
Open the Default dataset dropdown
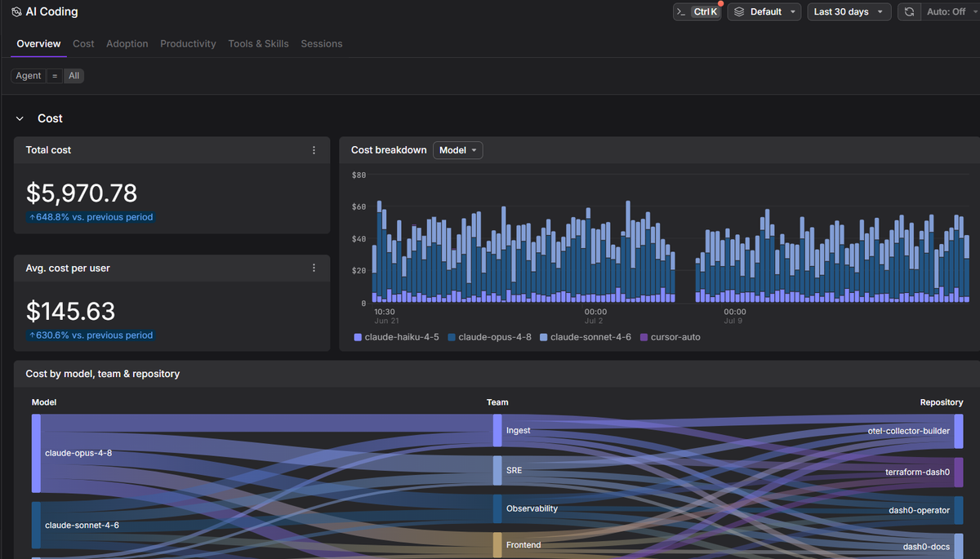coord(763,12)
